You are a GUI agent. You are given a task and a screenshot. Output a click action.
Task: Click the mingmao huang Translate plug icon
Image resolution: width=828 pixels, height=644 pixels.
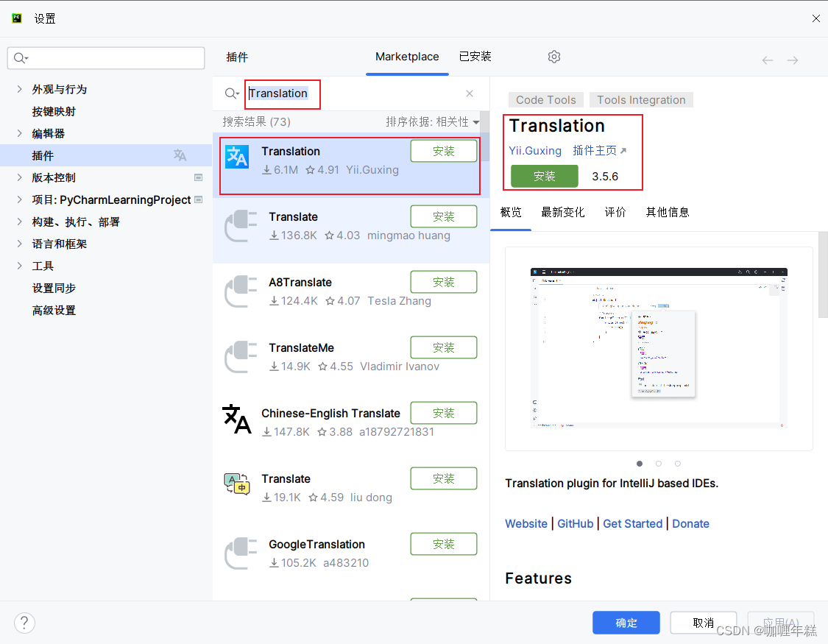[240, 226]
